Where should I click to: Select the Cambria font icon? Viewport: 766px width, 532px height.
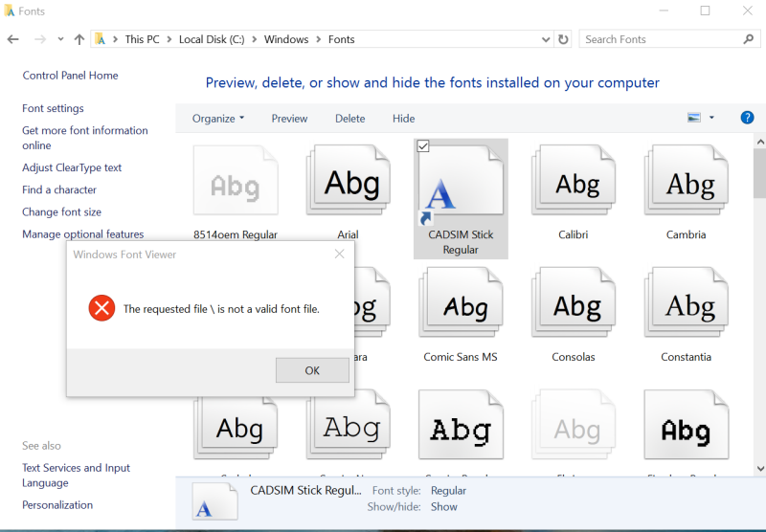coord(687,181)
